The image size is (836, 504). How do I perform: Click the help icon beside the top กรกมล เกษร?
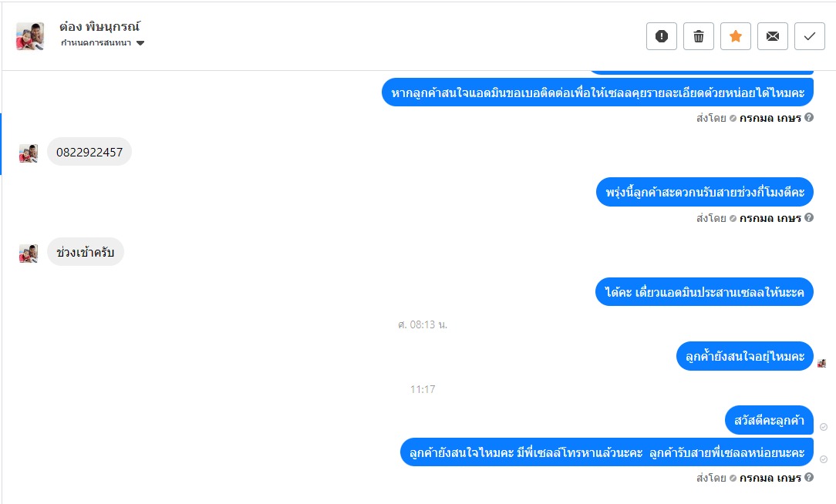point(809,117)
